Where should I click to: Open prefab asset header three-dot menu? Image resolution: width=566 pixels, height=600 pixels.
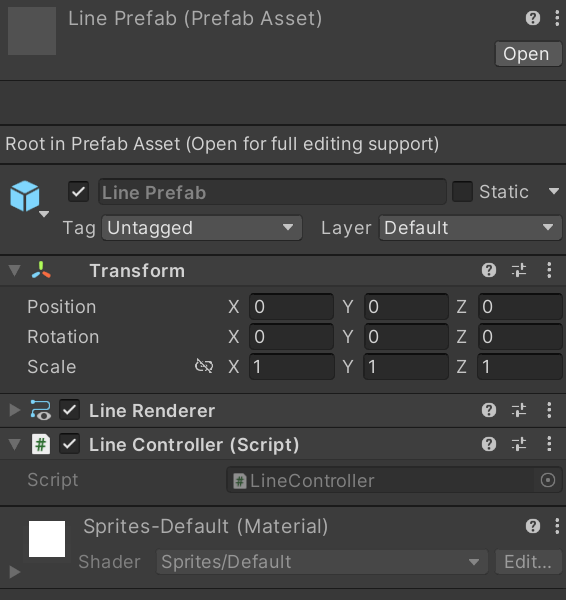click(557, 18)
